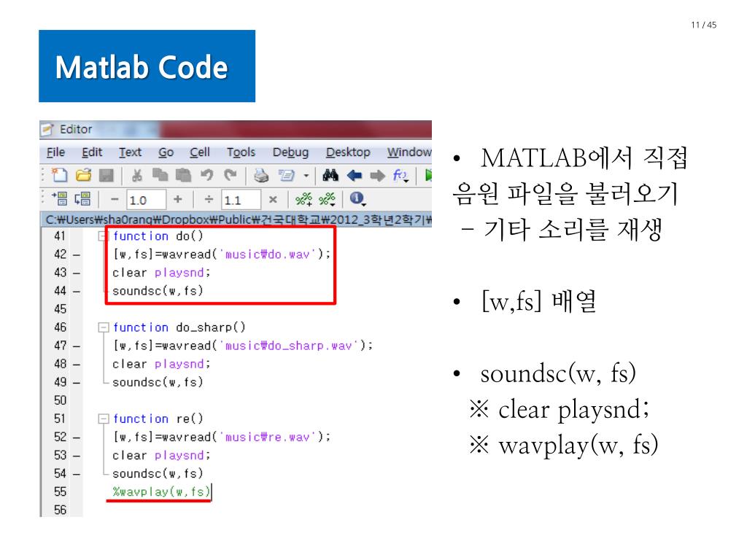Increment the value with the plus button

click(x=177, y=199)
